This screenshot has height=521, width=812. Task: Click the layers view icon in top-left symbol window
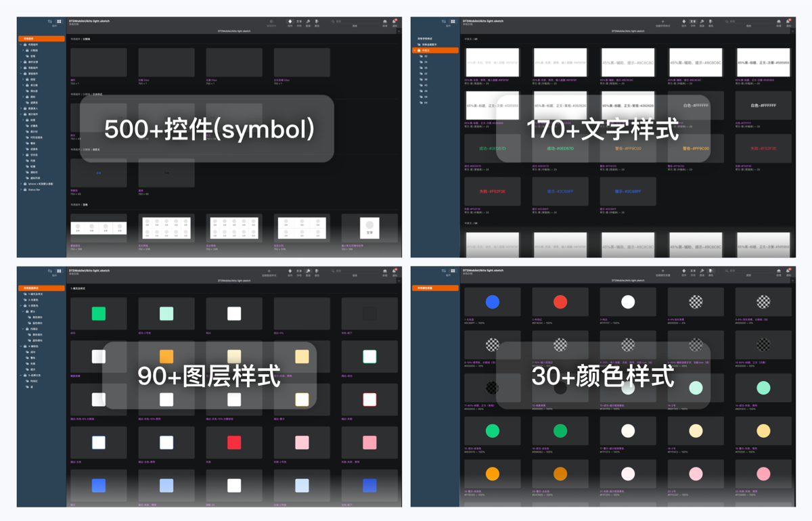click(x=50, y=22)
